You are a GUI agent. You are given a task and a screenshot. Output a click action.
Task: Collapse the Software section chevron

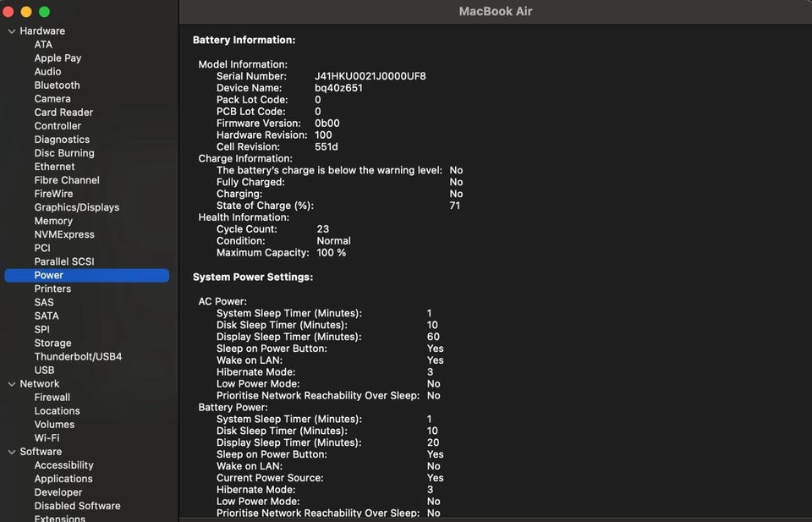11,452
